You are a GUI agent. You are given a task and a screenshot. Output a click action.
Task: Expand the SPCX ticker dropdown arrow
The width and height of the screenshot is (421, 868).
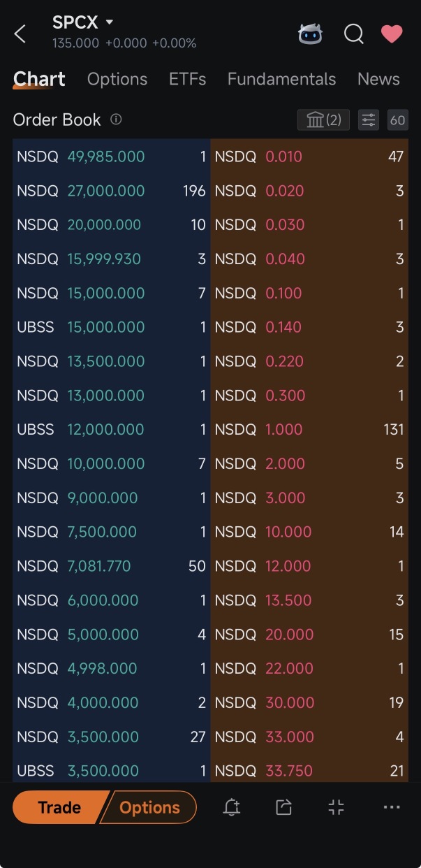(110, 22)
